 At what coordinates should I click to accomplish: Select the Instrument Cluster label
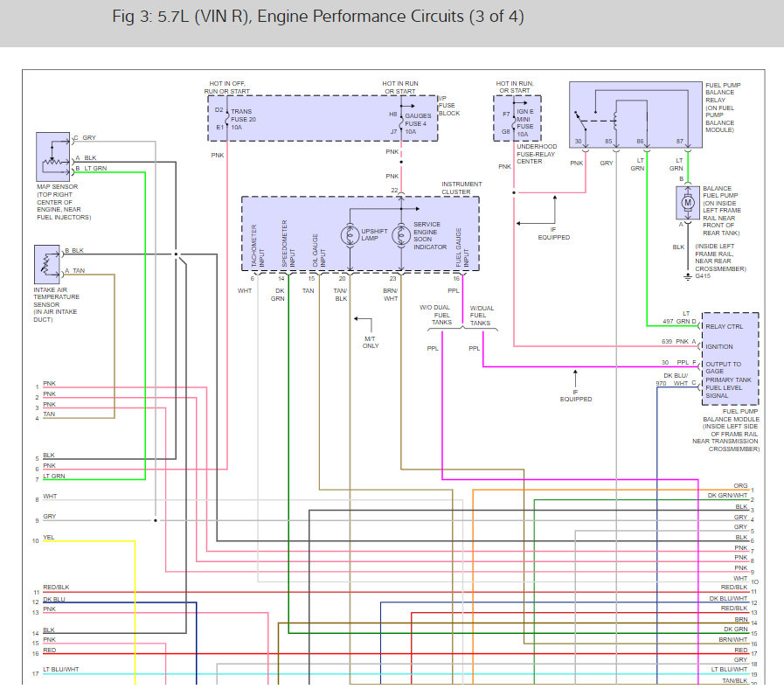tap(461, 188)
